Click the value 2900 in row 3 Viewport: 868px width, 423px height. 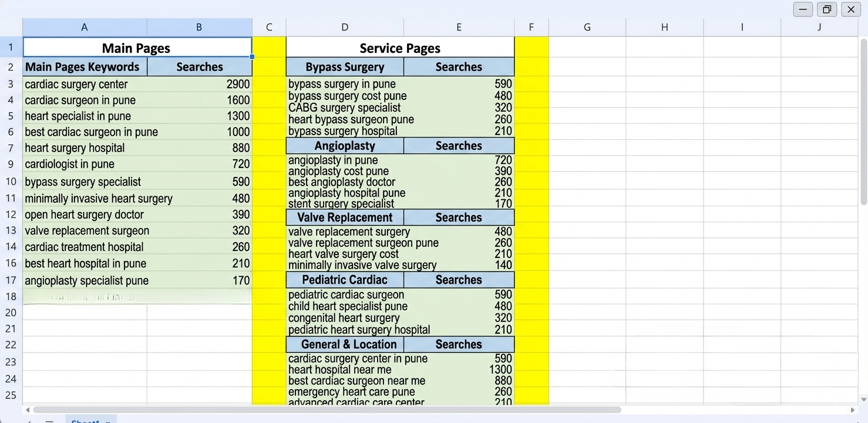(238, 84)
